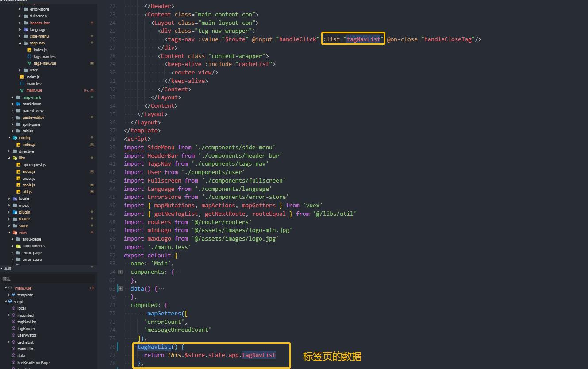588x369 pixels.
Task: Expand the header-bar folder arrow
Action: (20, 23)
